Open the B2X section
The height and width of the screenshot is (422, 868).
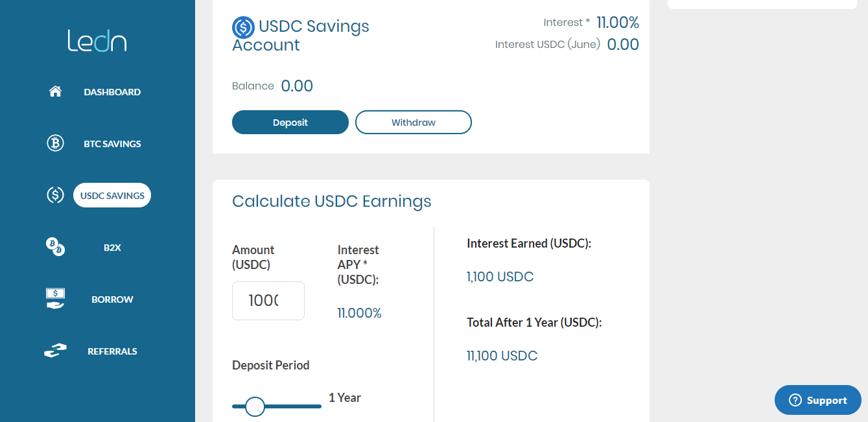[112, 248]
